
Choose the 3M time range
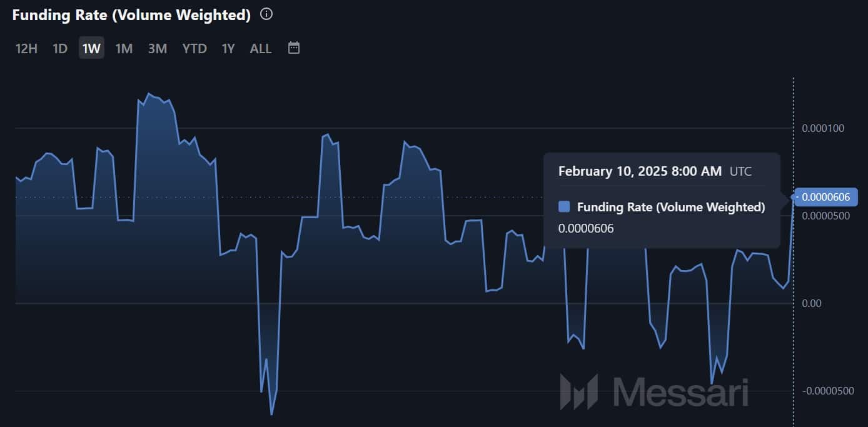tap(158, 48)
